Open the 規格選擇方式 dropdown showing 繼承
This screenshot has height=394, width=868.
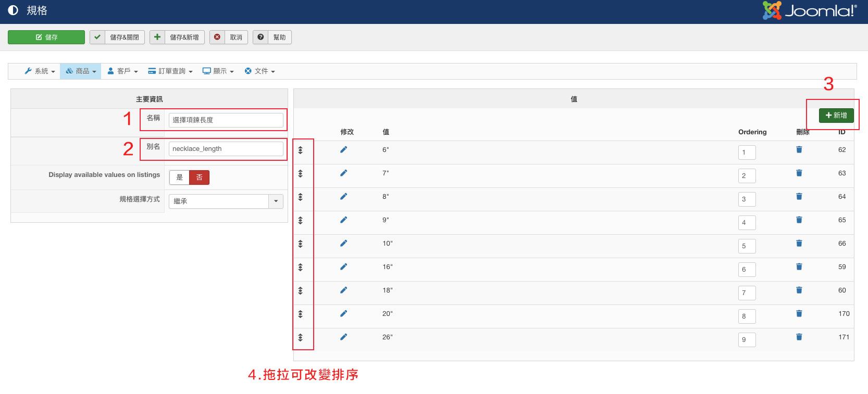(226, 201)
